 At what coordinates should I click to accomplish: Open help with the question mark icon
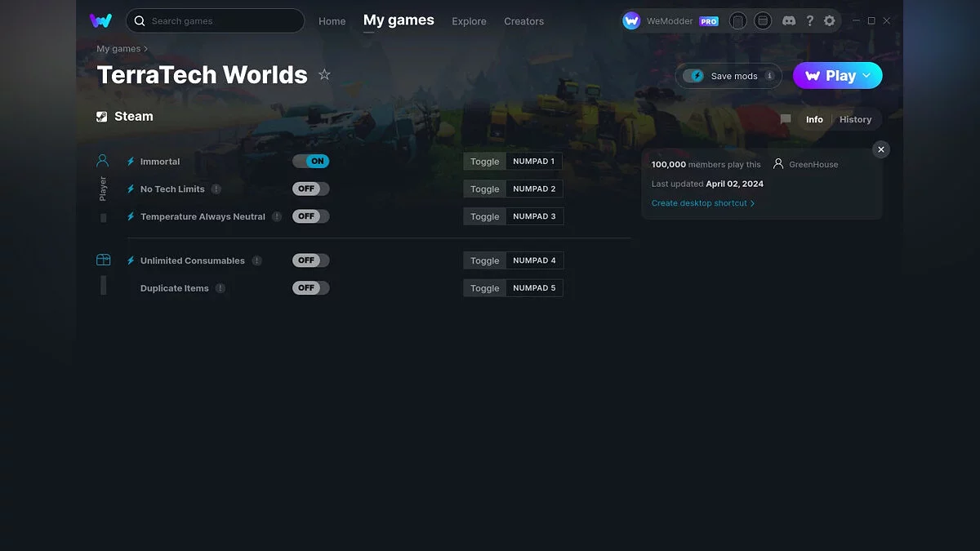point(809,20)
